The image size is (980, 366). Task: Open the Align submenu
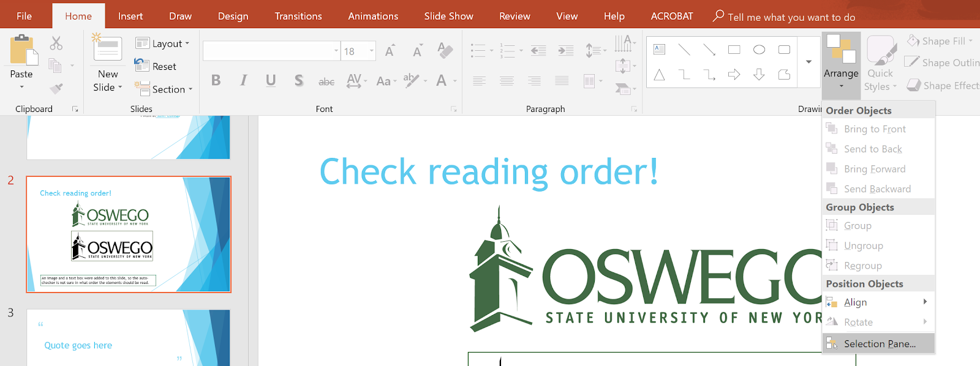(878, 302)
